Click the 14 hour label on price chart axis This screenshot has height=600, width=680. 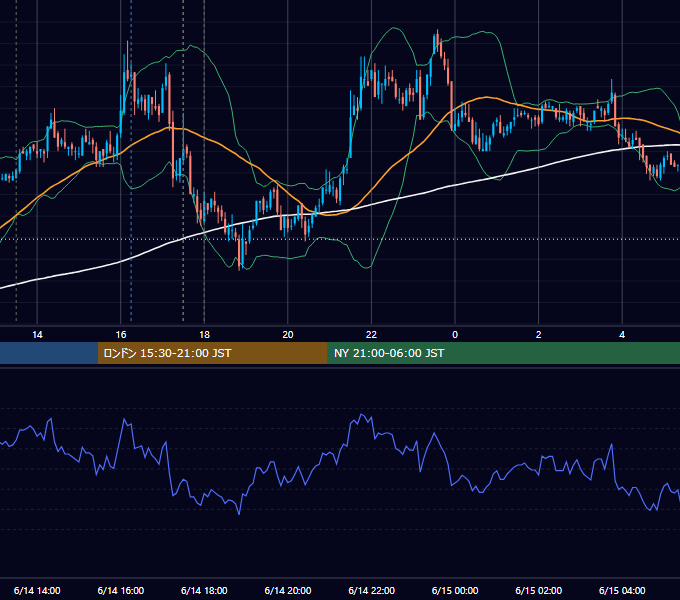pos(37,335)
